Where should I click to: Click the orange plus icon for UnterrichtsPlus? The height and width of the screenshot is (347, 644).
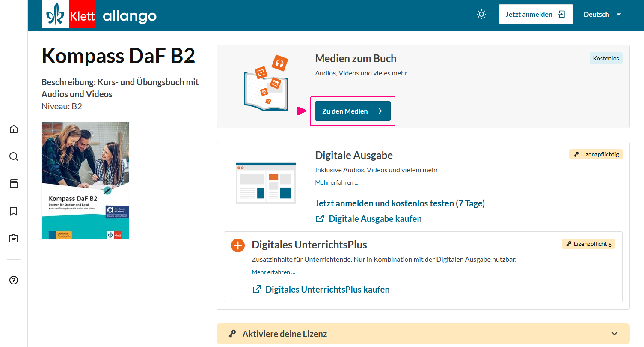tap(238, 245)
